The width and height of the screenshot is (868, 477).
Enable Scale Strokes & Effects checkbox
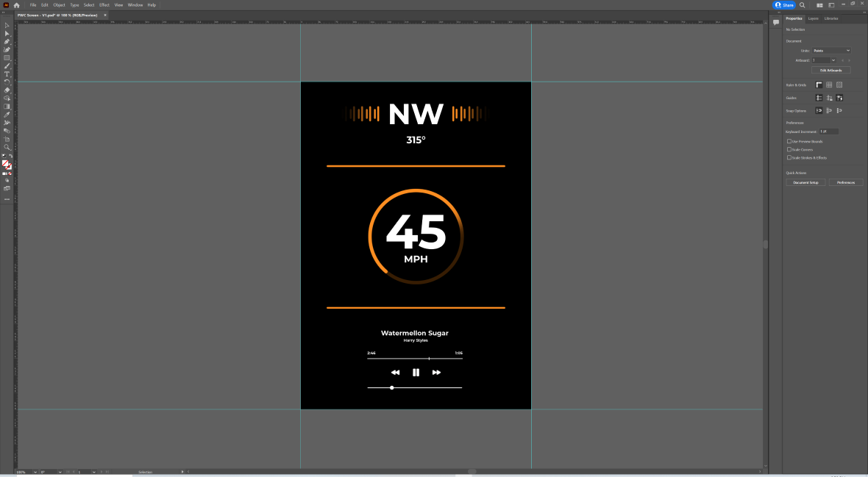tap(789, 158)
